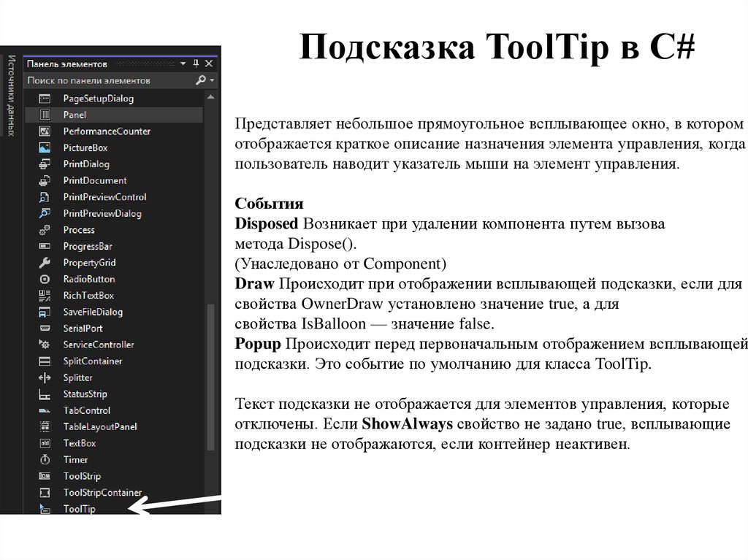The height and width of the screenshot is (560, 748).
Task: Click the ServiceController gear icon
Action: point(45,345)
